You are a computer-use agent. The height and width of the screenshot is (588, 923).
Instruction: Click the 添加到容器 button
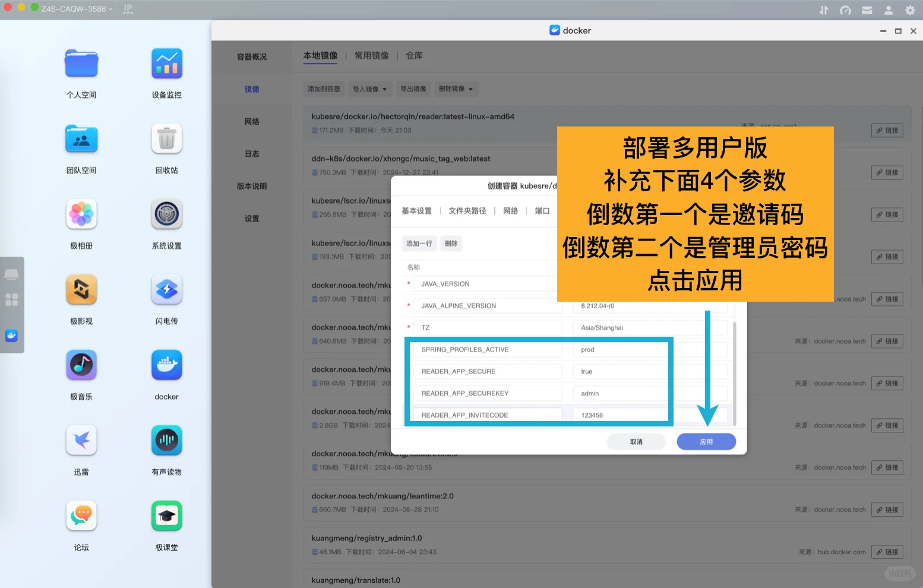pyautogui.click(x=324, y=89)
